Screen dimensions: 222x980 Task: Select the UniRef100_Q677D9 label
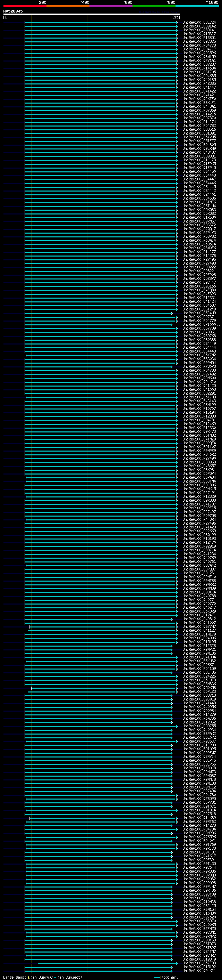tap(199, 328)
